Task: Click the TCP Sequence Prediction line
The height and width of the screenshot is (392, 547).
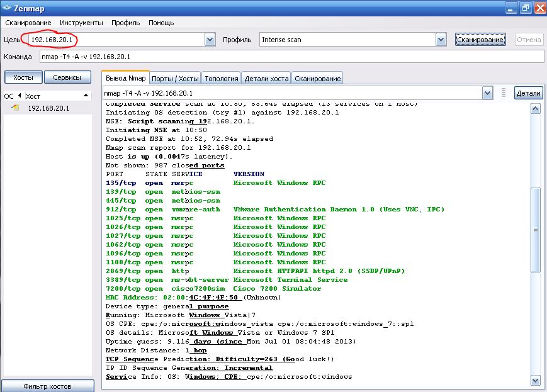Action: [x=220, y=359]
